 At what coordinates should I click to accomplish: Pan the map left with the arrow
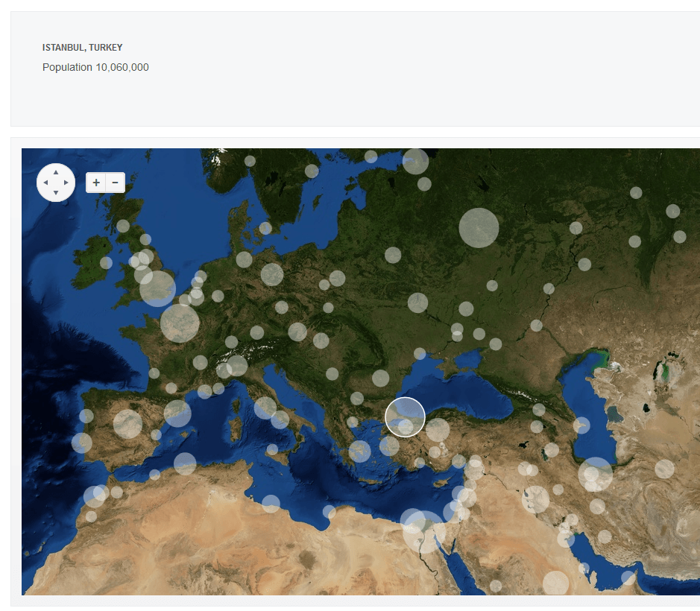click(45, 183)
